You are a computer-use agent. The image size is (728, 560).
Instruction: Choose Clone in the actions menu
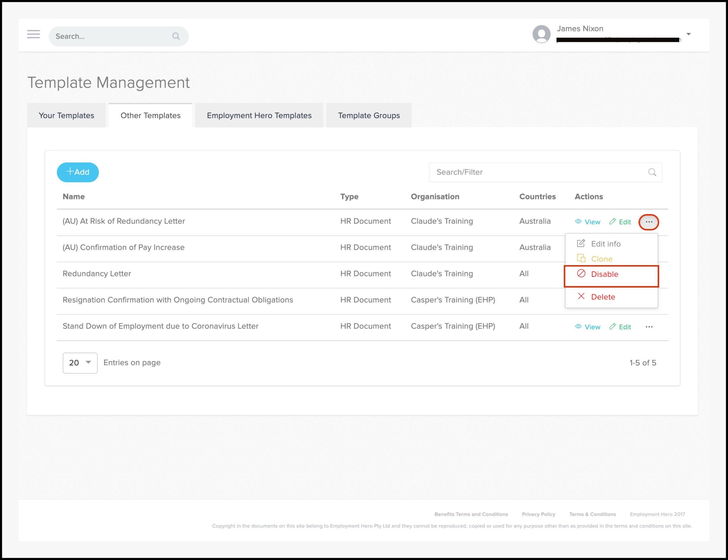click(601, 259)
